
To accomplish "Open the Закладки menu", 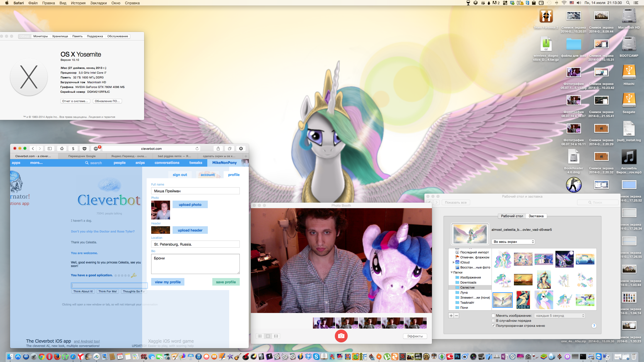I will pyautogui.click(x=98, y=3).
